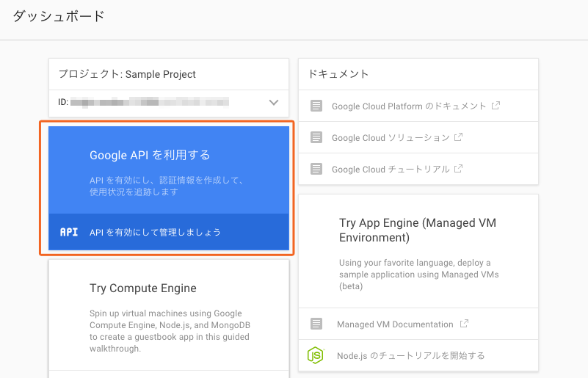The width and height of the screenshot is (588, 378).
Task: Open 'API を有効にして管理しましょう' link
Action: [155, 233]
